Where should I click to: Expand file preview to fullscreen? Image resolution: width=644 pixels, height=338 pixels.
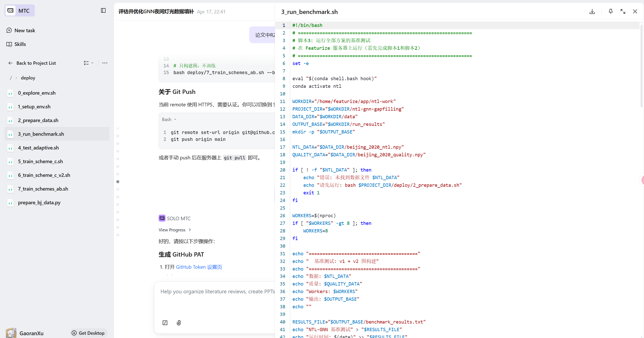click(623, 11)
